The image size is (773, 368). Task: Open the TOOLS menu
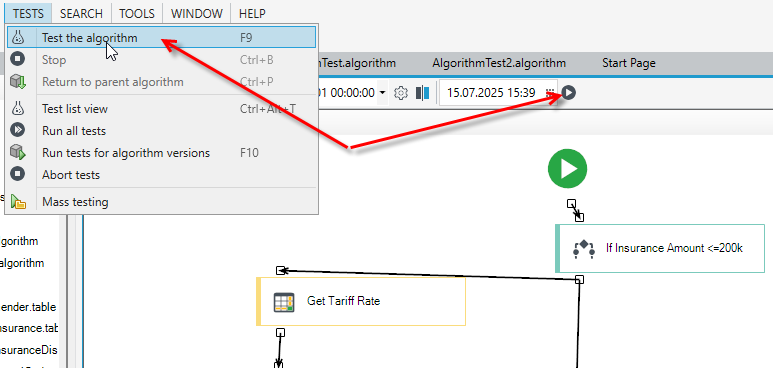pyautogui.click(x=137, y=13)
